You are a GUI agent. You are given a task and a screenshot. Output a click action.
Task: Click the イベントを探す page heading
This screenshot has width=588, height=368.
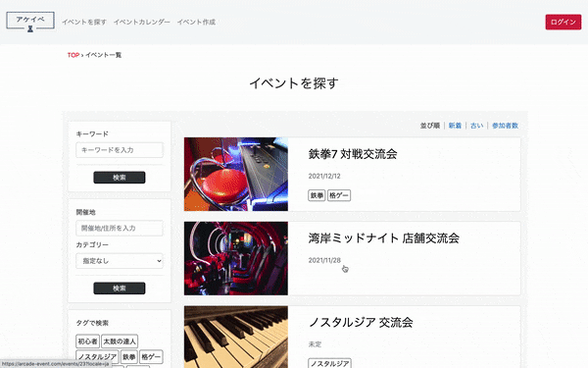[x=294, y=83]
